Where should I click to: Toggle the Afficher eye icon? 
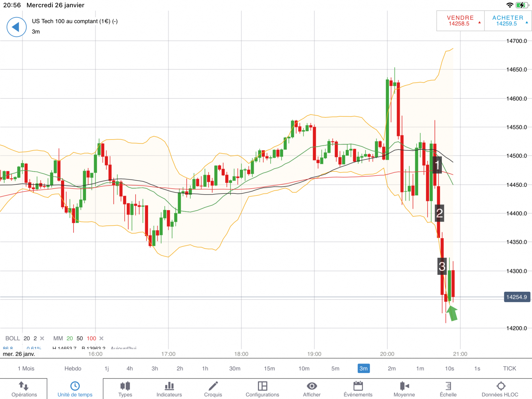tap(312, 389)
